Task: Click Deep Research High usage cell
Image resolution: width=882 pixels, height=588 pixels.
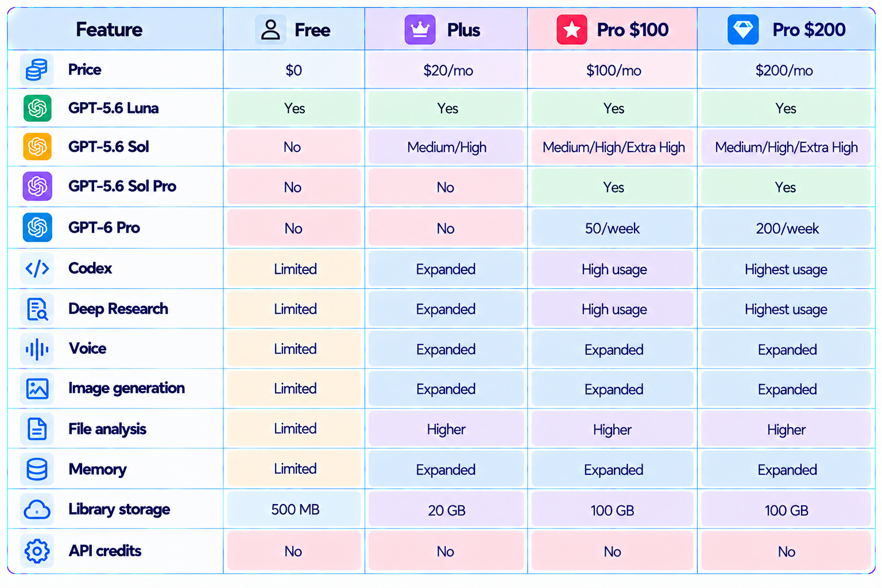Action: tap(613, 309)
